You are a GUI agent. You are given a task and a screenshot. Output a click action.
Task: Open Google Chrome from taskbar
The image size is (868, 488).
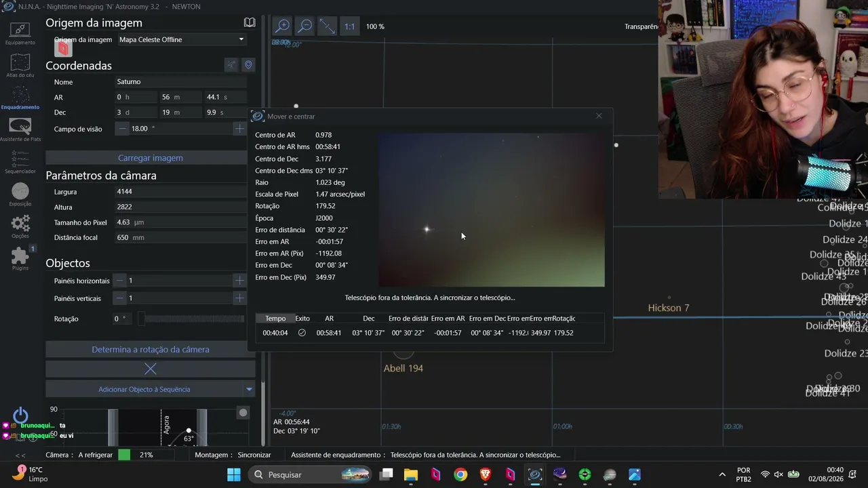[460, 474]
